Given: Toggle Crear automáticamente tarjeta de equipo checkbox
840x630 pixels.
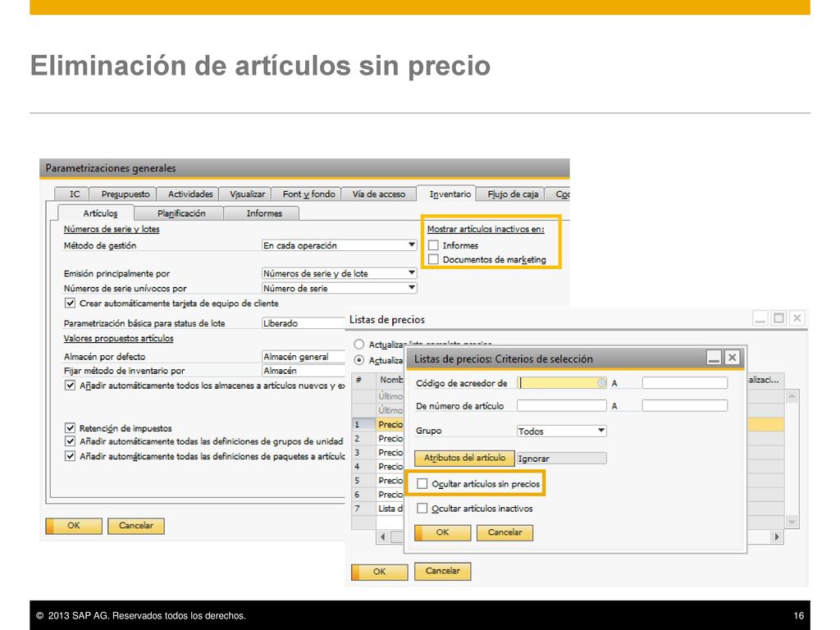Looking at the screenshot, I should tap(70, 304).
